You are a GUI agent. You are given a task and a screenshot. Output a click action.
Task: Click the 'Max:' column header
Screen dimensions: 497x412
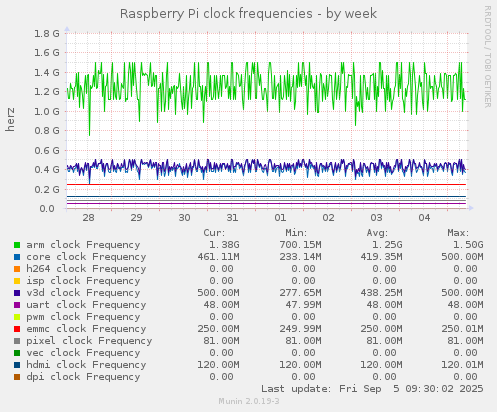(458, 233)
